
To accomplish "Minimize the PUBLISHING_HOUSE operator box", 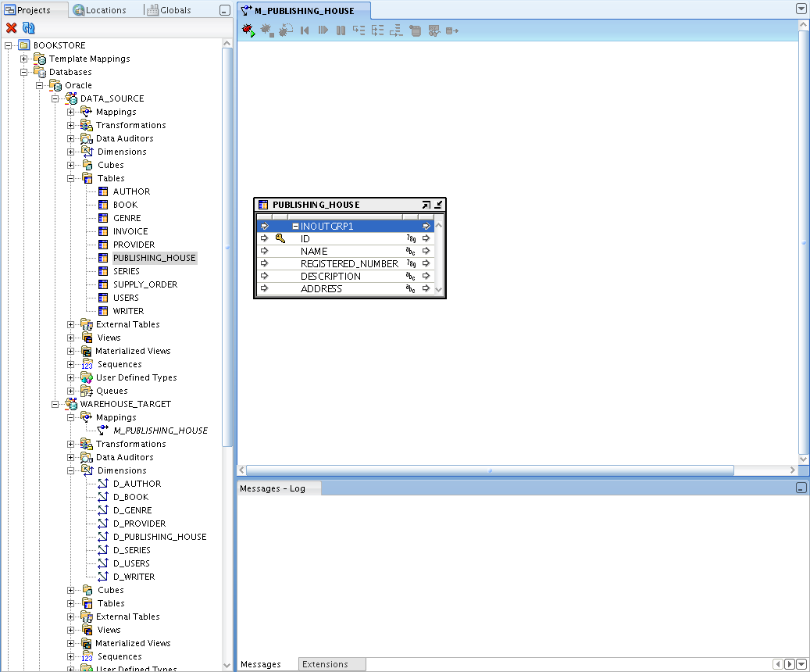I will 438,205.
